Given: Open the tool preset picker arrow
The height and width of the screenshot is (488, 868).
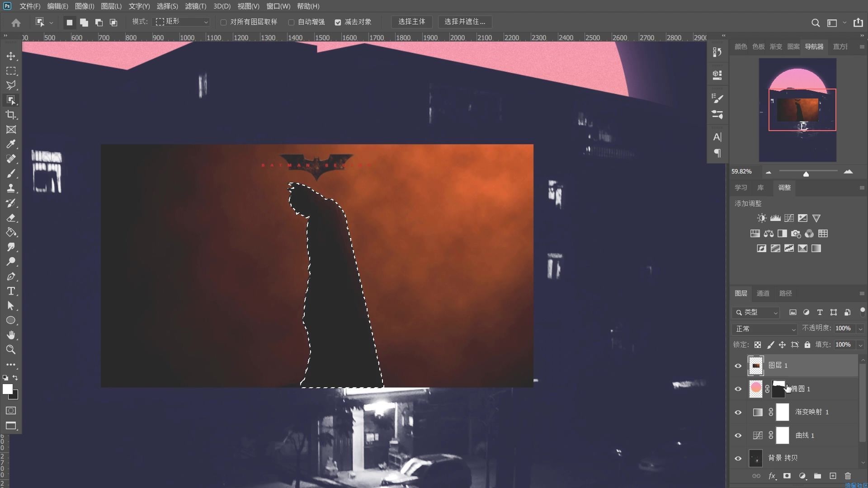Looking at the screenshot, I should pyautogui.click(x=51, y=22).
